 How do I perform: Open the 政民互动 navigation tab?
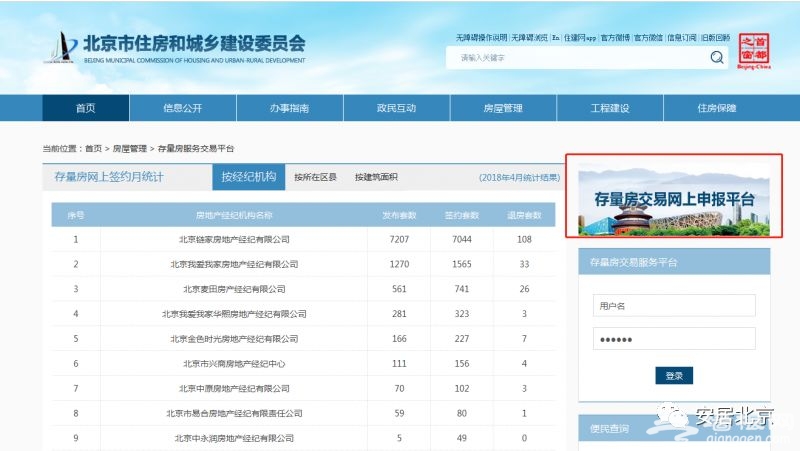coord(396,108)
